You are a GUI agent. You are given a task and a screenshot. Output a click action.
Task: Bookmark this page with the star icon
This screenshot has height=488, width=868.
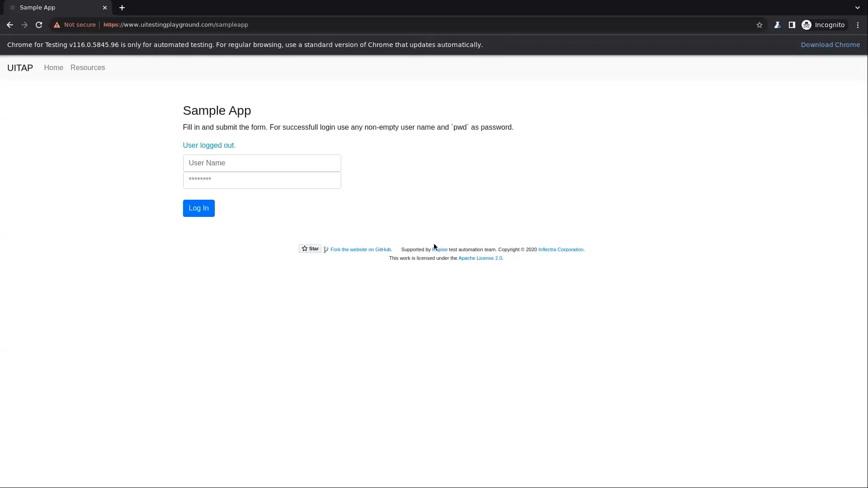click(x=759, y=25)
